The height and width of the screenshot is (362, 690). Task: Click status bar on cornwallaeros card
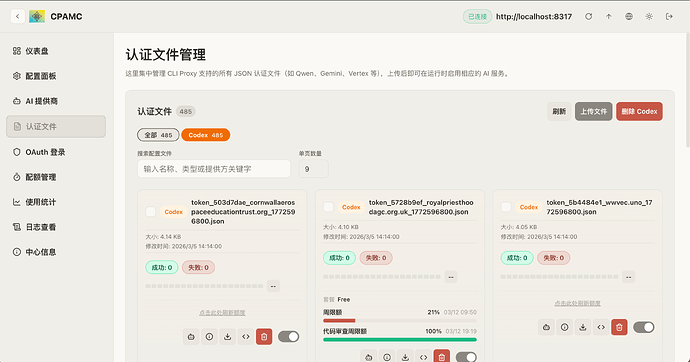point(204,286)
